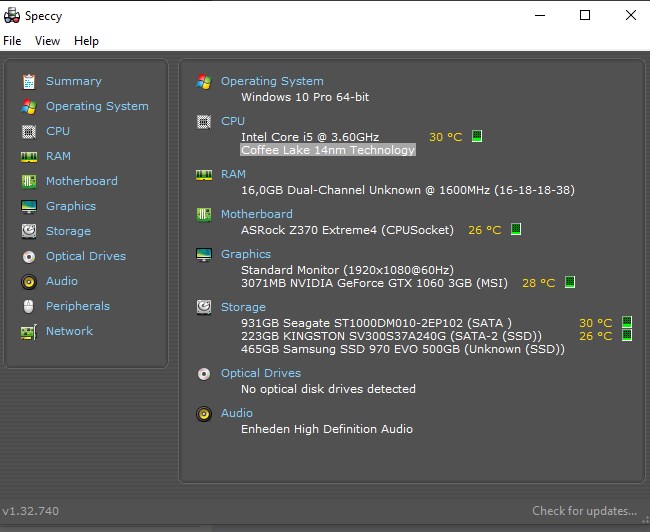Image resolution: width=650 pixels, height=532 pixels.
Task: Click the RAM icon in summary panel
Action: 204,175
